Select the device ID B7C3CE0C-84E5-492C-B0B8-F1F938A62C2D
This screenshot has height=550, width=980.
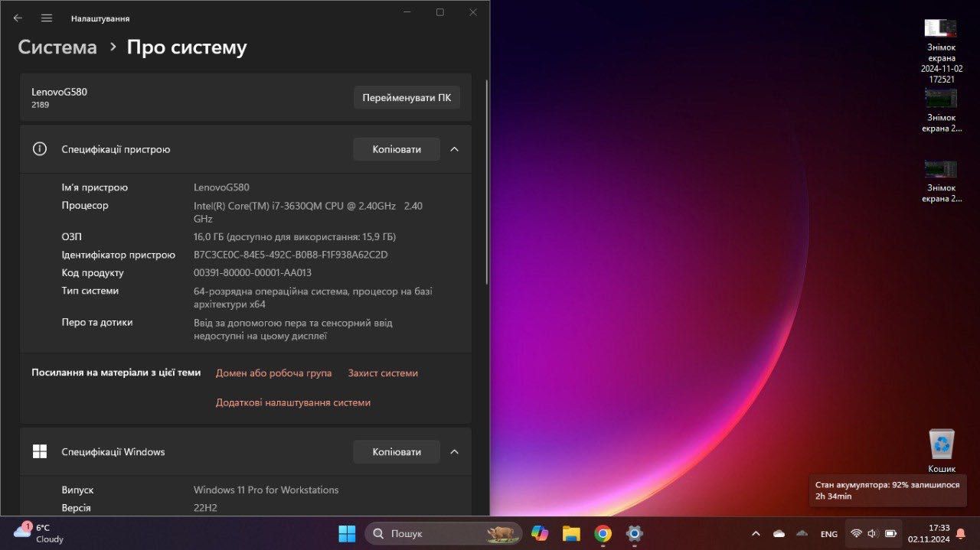[x=291, y=255]
